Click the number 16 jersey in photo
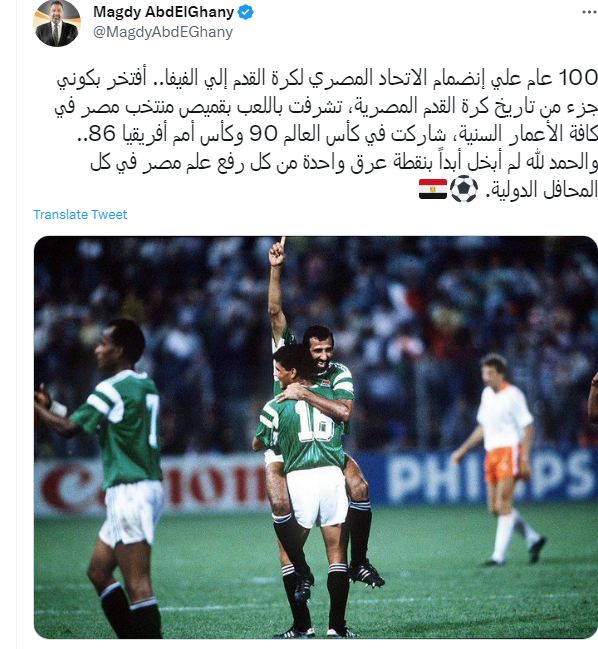This screenshot has width=598, height=649. tap(315, 423)
